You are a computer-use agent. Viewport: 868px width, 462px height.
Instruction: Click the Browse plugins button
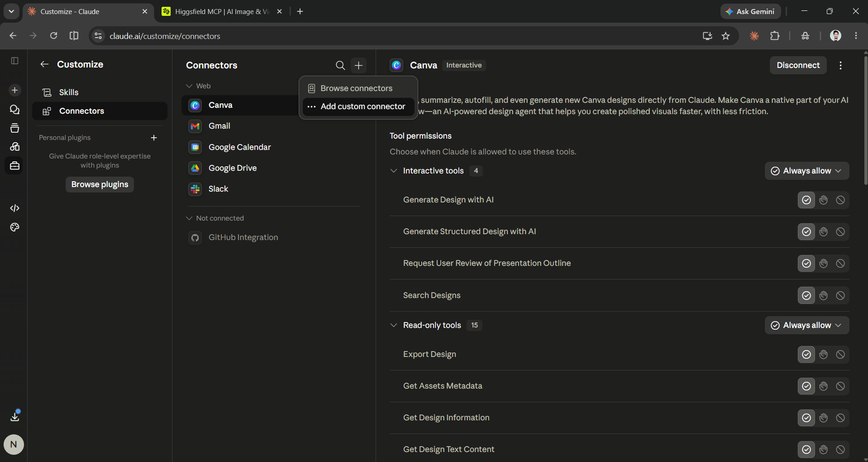coord(100,184)
